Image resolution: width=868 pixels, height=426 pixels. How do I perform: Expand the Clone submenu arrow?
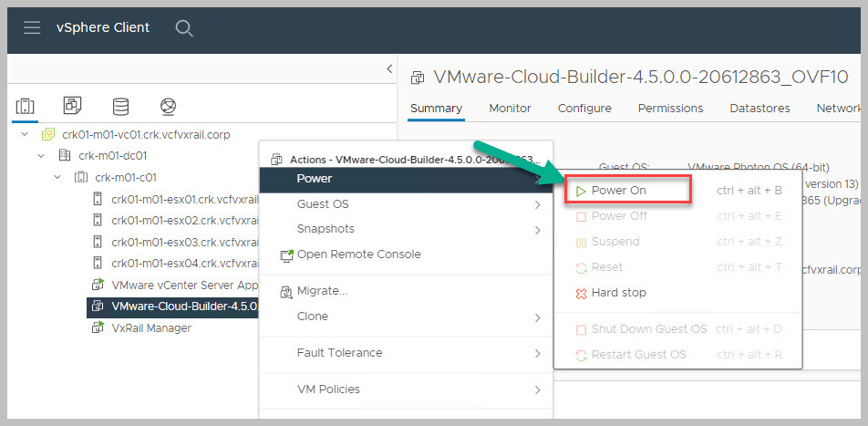537,317
